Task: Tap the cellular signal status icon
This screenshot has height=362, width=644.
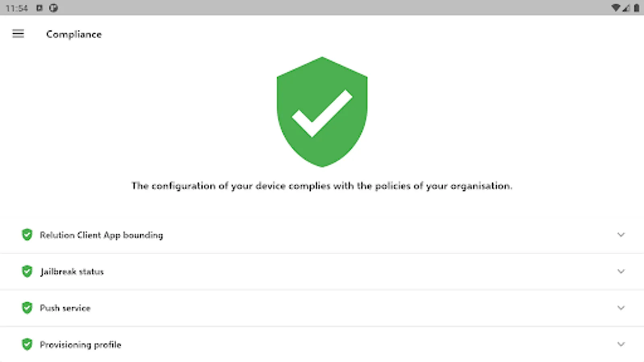Action: tap(626, 8)
